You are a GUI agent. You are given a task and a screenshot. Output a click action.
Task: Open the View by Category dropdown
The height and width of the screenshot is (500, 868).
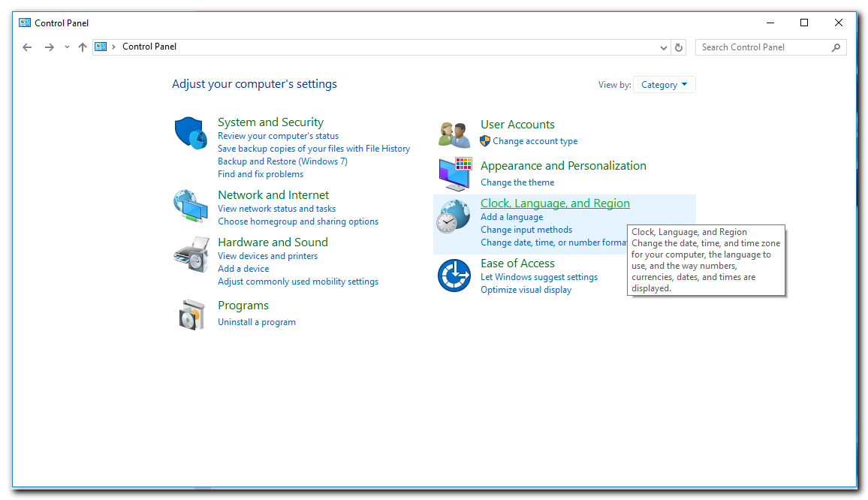(665, 85)
